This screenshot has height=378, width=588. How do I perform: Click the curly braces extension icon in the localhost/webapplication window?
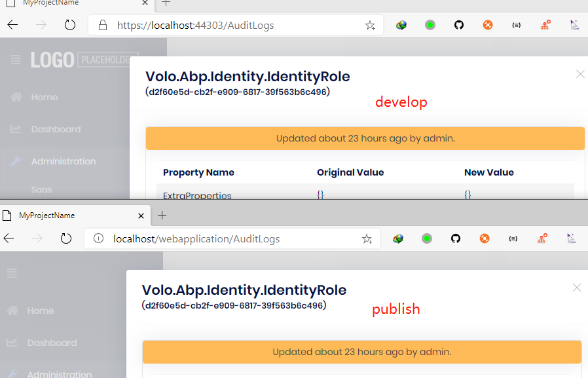(513, 238)
